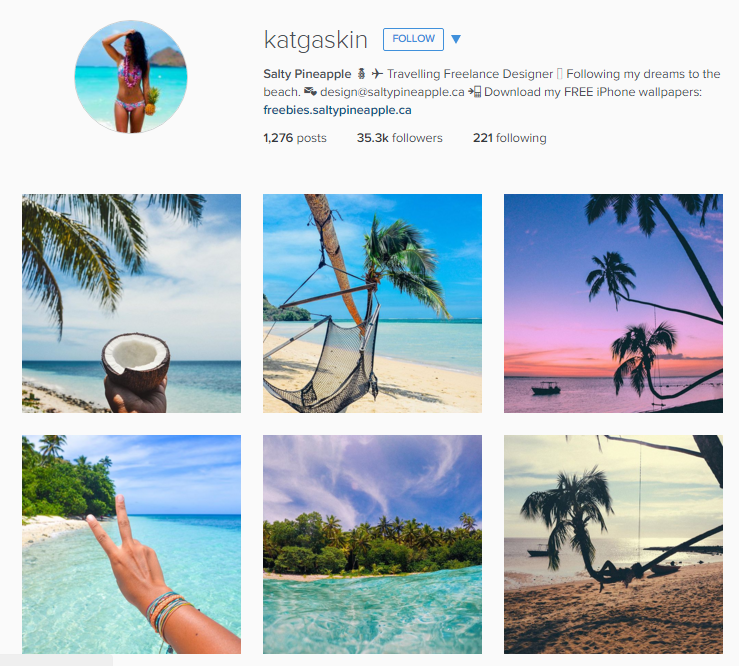Expand the dropdown arrow beside FOLLOW

[x=456, y=39]
